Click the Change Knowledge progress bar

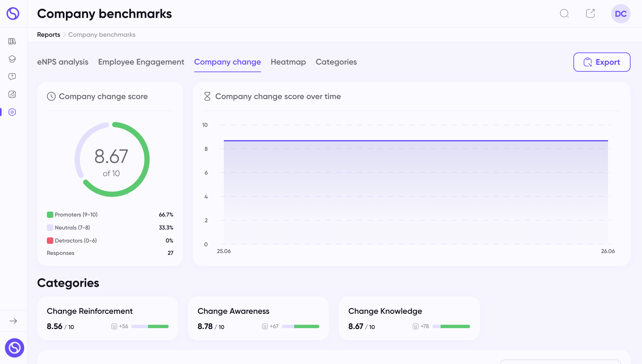pos(451,327)
